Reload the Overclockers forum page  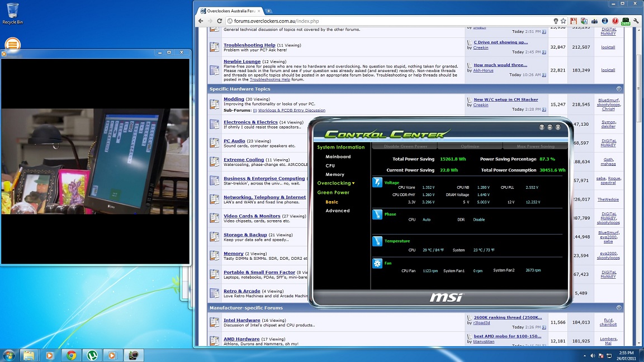point(219,21)
